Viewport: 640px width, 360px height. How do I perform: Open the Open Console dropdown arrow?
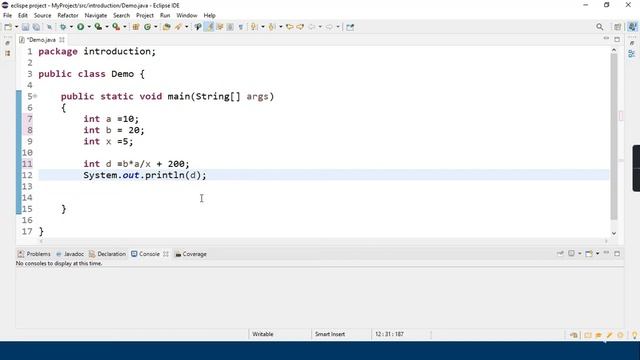click(x=598, y=254)
